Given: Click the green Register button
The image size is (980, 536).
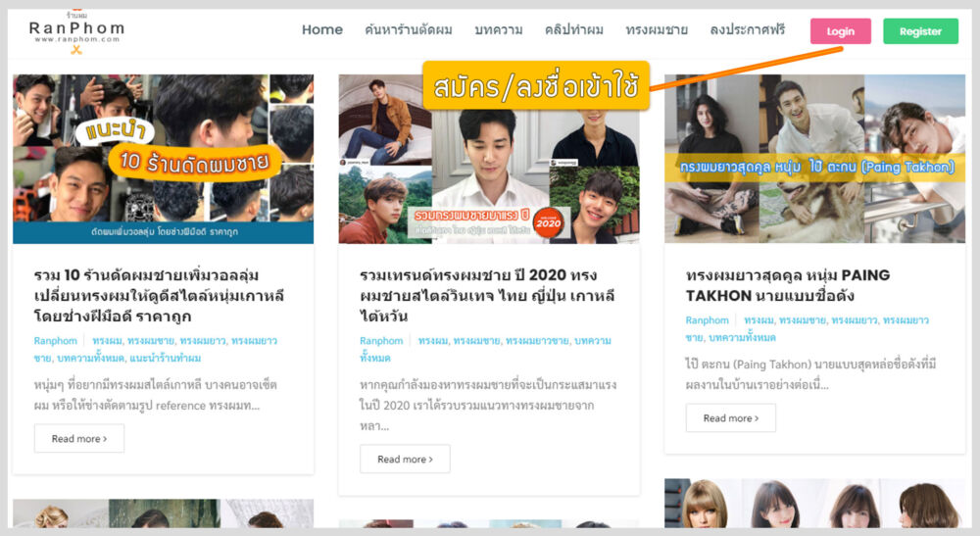Looking at the screenshot, I should [920, 31].
